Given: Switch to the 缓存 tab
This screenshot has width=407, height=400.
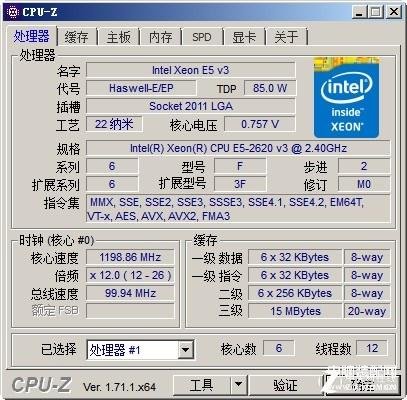Looking at the screenshot, I should (x=77, y=37).
